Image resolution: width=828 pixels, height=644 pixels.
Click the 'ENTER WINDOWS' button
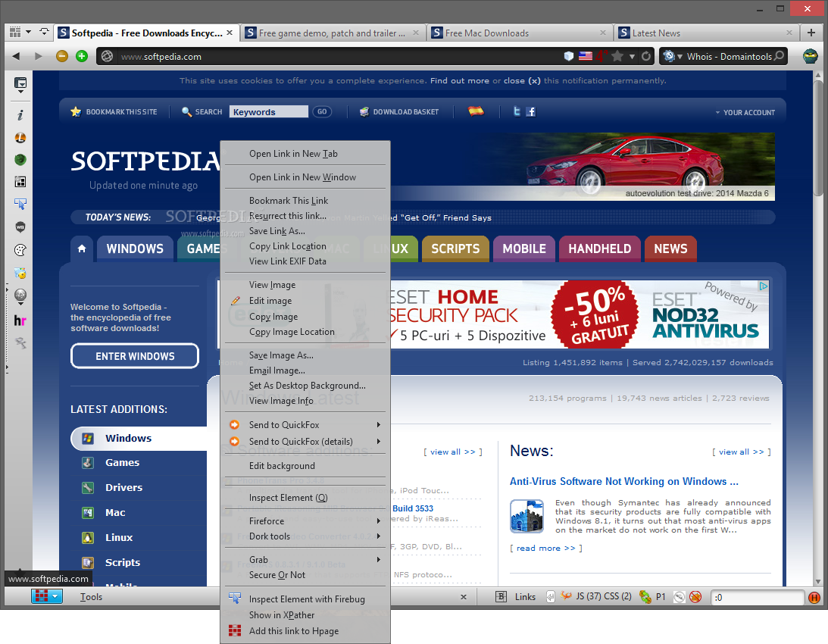(x=135, y=356)
